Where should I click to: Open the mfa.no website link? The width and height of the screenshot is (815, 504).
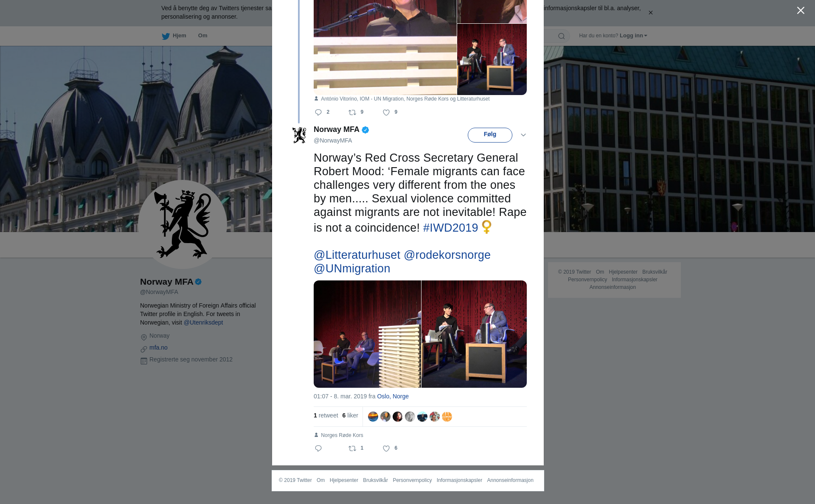coord(158,347)
